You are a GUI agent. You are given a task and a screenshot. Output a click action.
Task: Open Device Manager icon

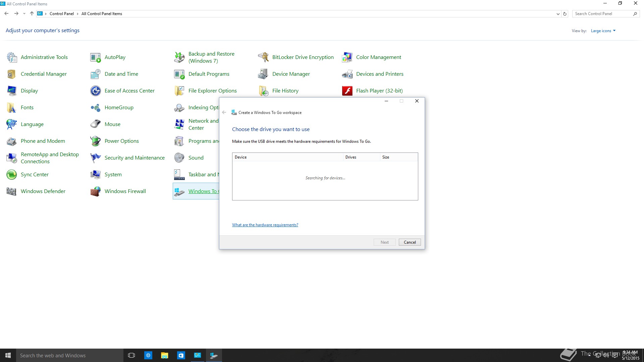click(x=263, y=74)
